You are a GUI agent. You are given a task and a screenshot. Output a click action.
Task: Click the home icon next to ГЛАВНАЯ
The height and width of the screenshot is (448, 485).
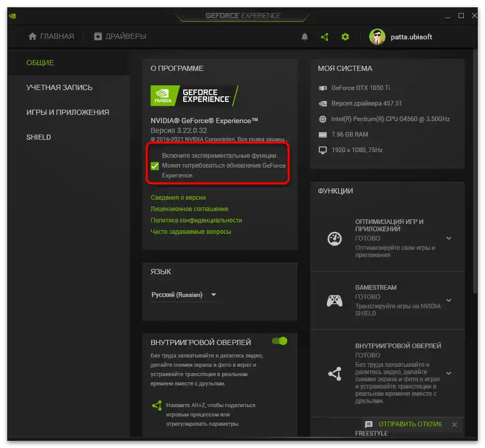[33, 37]
